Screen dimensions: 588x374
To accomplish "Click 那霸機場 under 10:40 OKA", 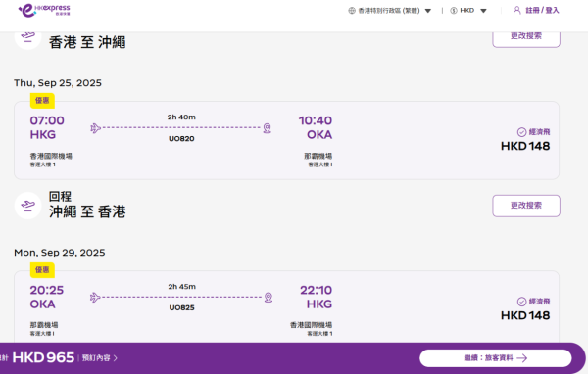I will [318, 156].
